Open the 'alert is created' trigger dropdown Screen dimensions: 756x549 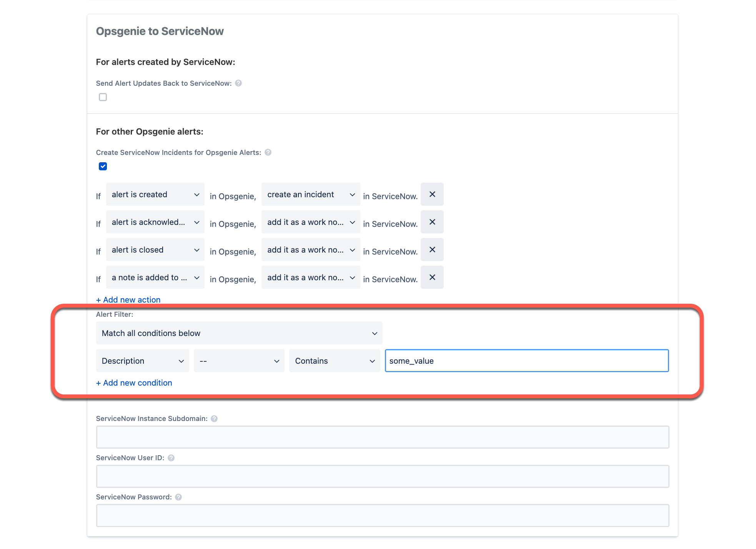pyautogui.click(x=155, y=194)
